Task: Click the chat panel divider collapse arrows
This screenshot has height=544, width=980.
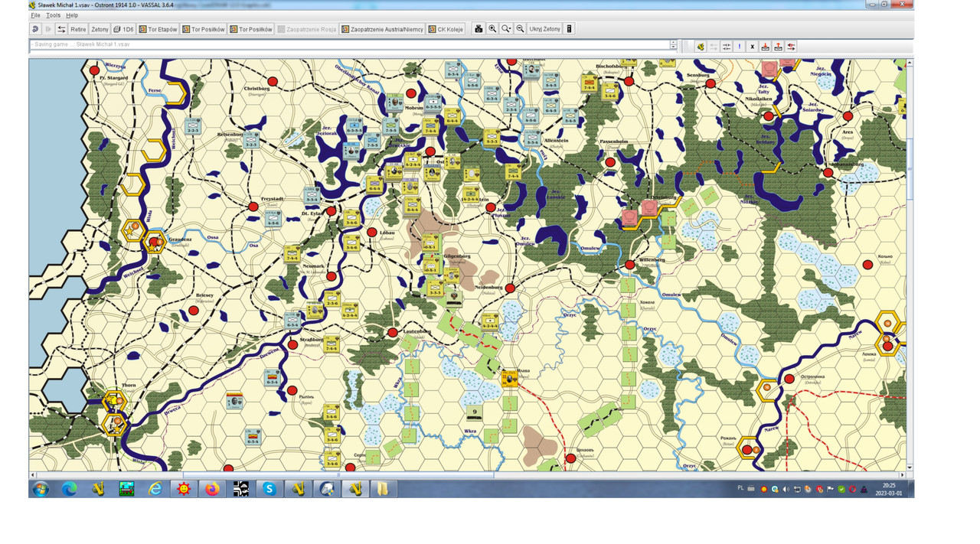Action: (x=674, y=45)
